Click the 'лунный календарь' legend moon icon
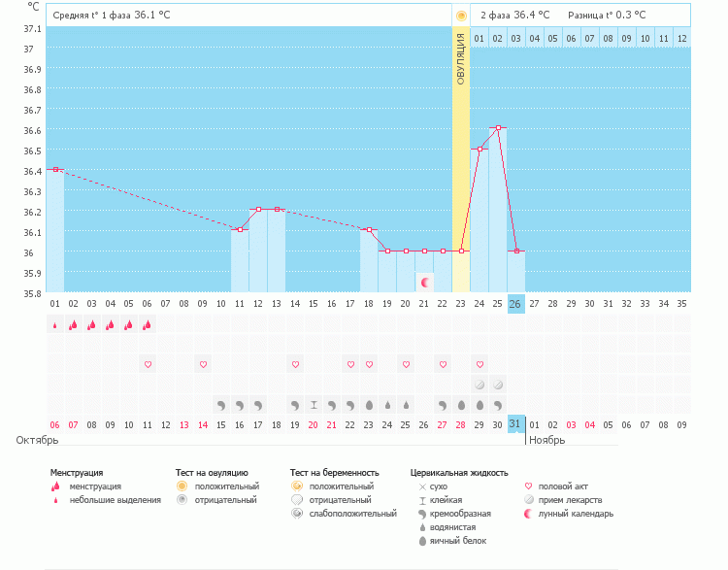Screen dimensions: 728x570 [x=529, y=514]
